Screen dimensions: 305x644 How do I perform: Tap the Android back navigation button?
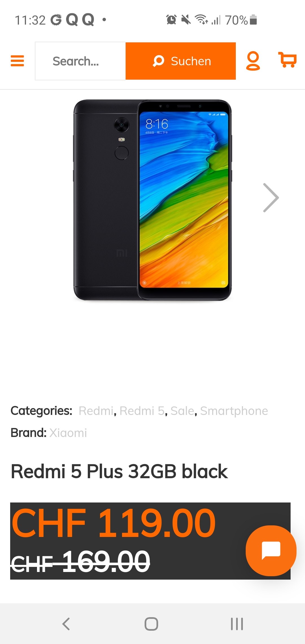66,624
